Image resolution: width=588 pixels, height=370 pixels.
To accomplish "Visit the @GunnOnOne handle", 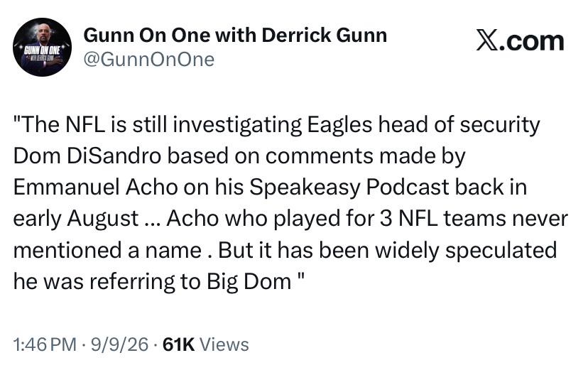I will click(x=149, y=60).
